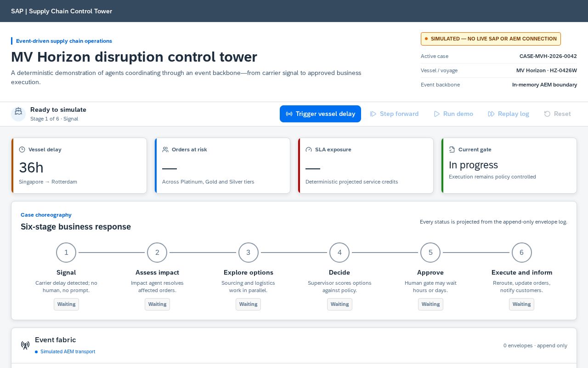588x368 pixels.
Task: Click the Reset button
Action: [x=557, y=114]
